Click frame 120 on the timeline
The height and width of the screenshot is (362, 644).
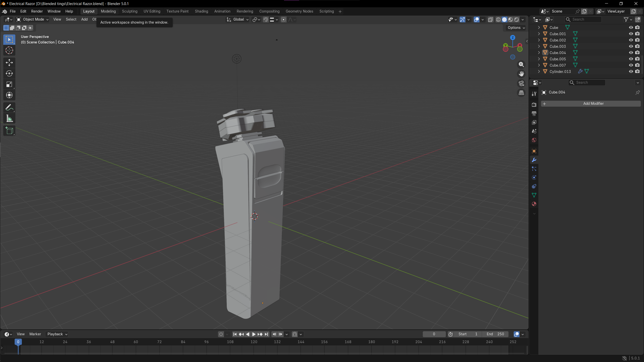click(x=254, y=342)
